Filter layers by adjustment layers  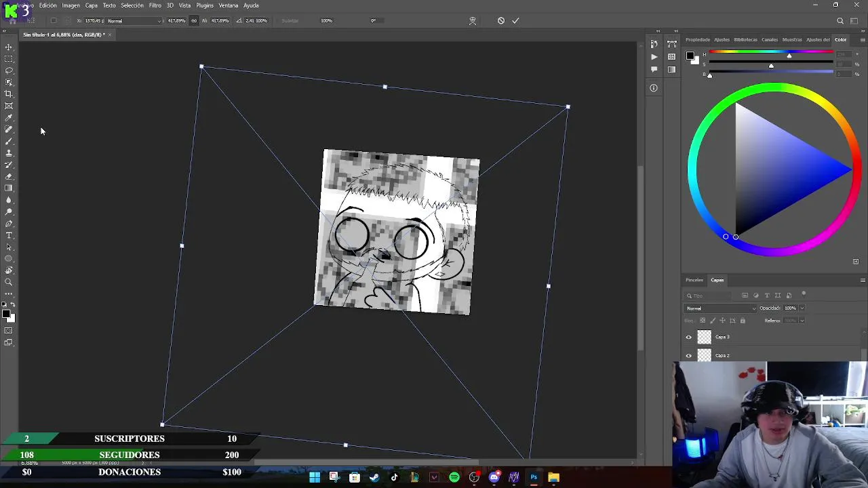(x=756, y=296)
